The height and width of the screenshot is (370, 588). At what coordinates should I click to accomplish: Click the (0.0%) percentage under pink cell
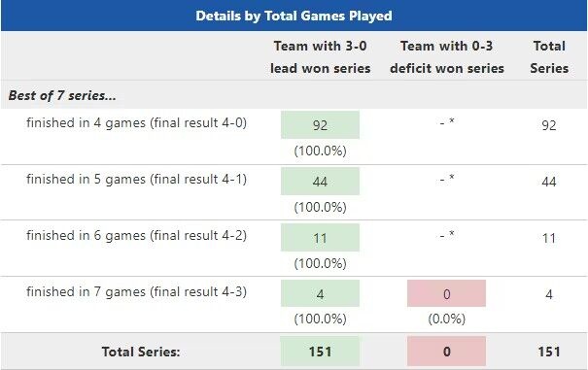(447, 319)
